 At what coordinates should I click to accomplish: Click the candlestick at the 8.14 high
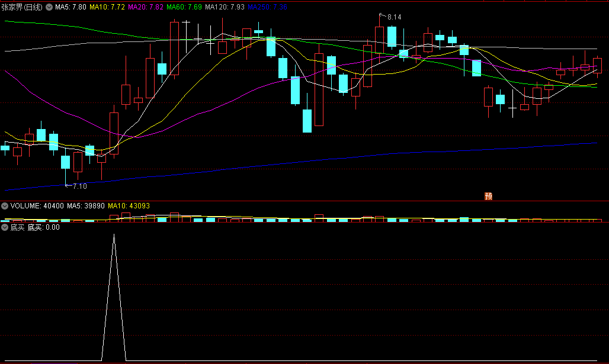tap(380, 39)
